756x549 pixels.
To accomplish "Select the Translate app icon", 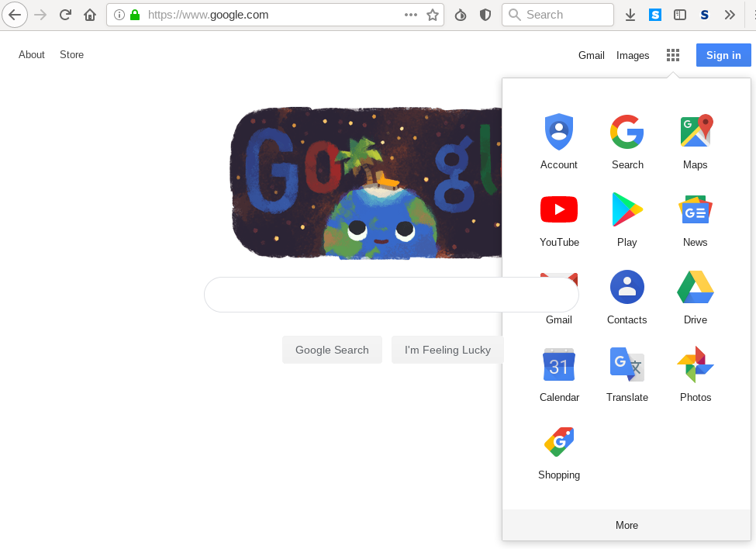I will click(627, 364).
